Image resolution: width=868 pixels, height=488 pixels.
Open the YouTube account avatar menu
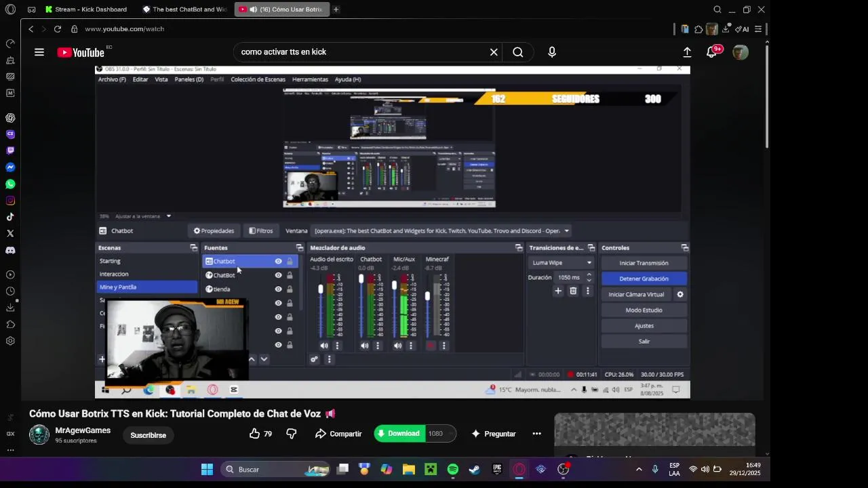click(x=741, y=52)
